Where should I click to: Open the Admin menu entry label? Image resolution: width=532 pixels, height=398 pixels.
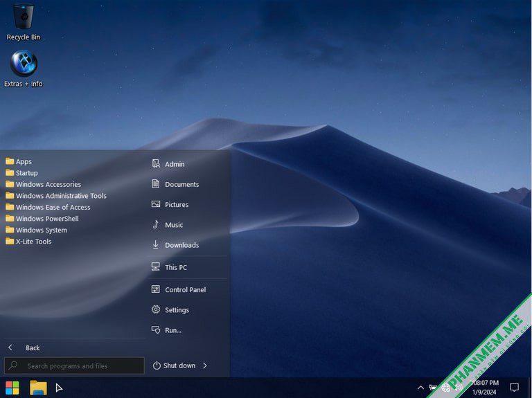point(175,164)
